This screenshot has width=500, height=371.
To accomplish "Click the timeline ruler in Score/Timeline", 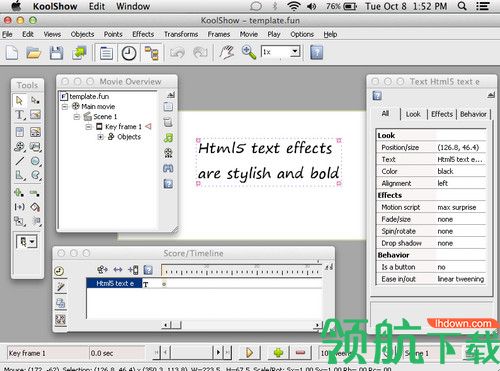I will tap(241, 271).
